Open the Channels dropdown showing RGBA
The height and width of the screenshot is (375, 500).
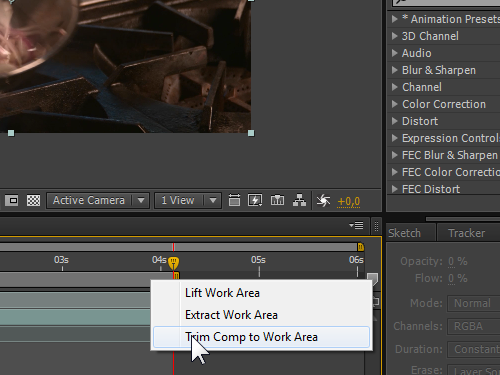coord(473,326)
